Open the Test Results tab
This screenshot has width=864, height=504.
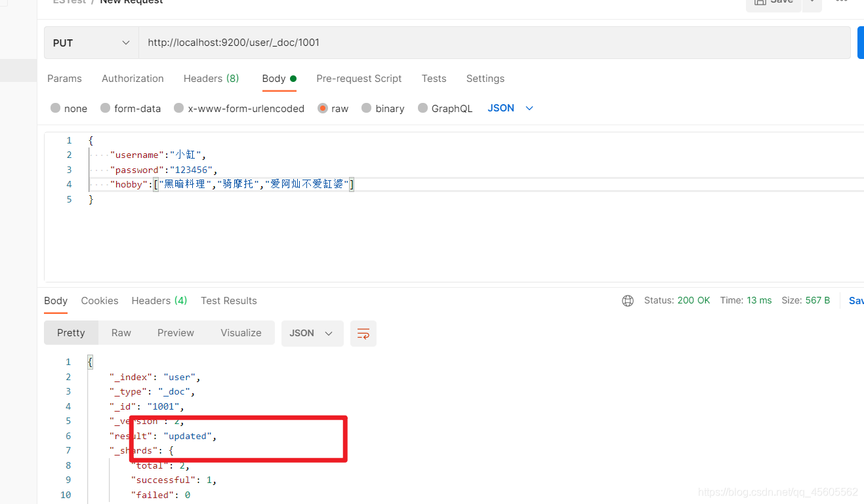[229, 301]
